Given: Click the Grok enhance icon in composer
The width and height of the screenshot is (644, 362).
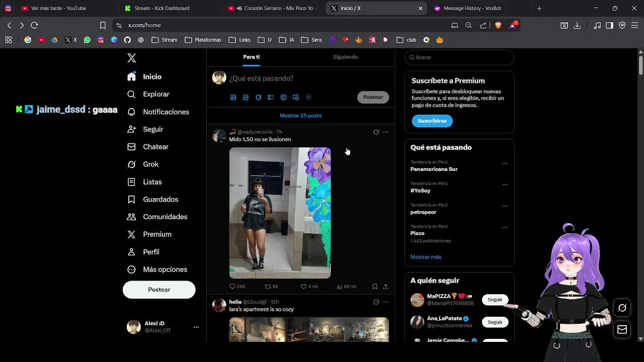Looking at the screenshot, I should pyautogui.click(x=258, y=98).
